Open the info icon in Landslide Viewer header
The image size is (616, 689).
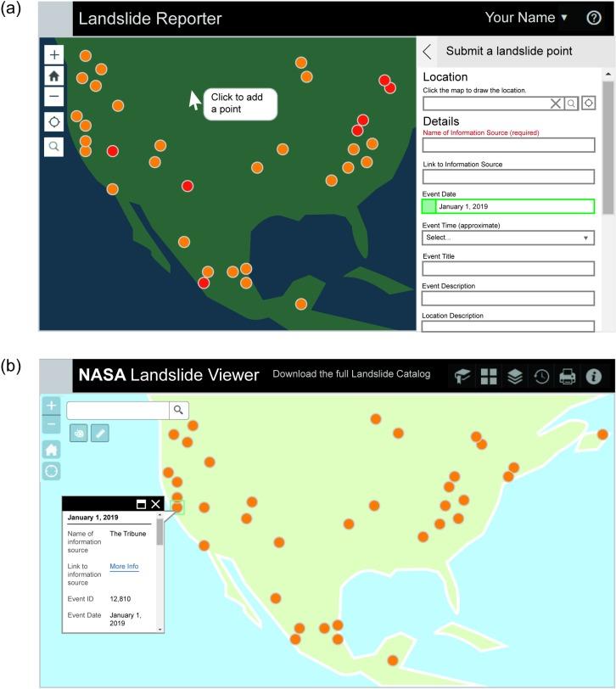point(594,377)
